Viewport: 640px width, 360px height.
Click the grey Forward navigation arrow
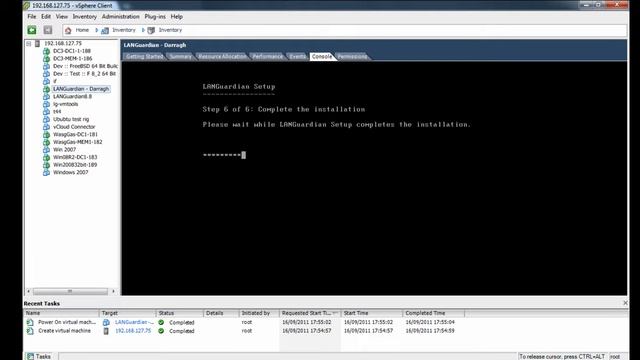(48, 30)
